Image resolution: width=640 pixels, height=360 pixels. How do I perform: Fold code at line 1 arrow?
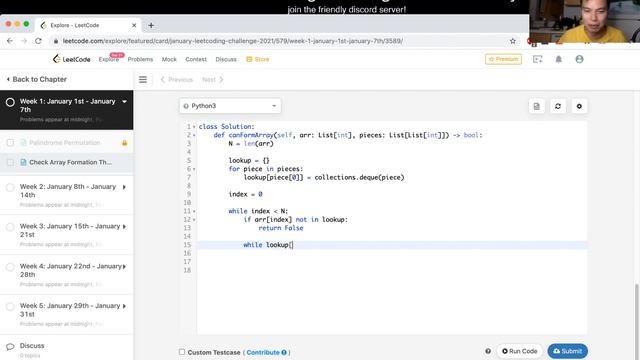pyautogui.click(x=194, y=127)
